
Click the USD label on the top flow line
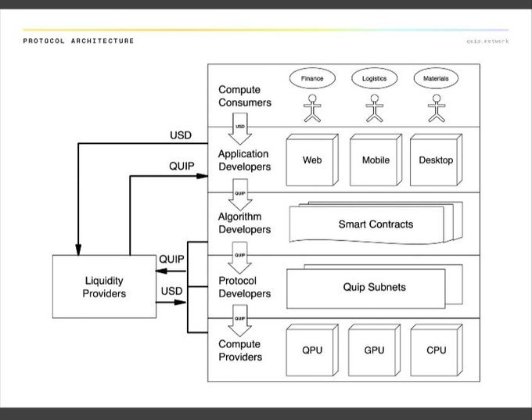click(x=181, y=135)
